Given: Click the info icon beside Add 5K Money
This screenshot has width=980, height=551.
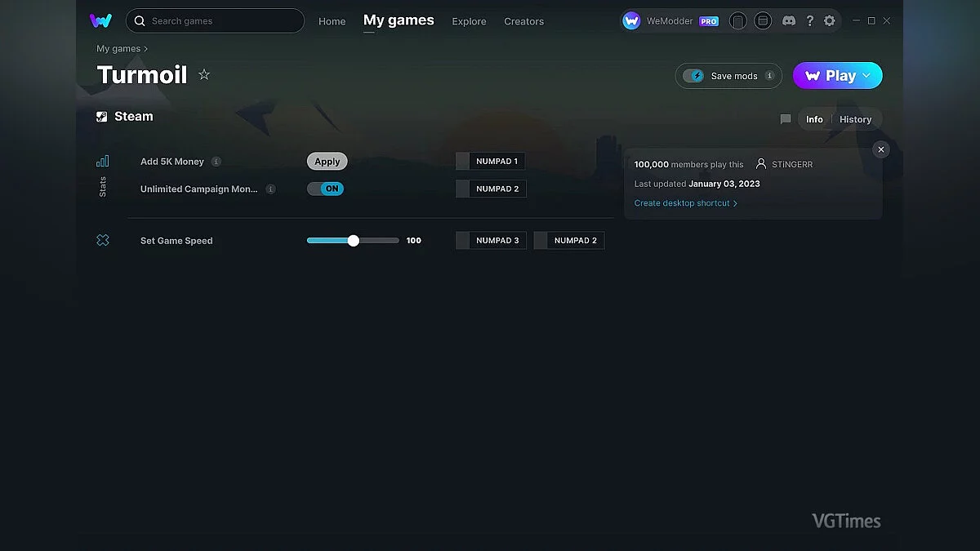Looking at the screenshot, I should (216, 162).
